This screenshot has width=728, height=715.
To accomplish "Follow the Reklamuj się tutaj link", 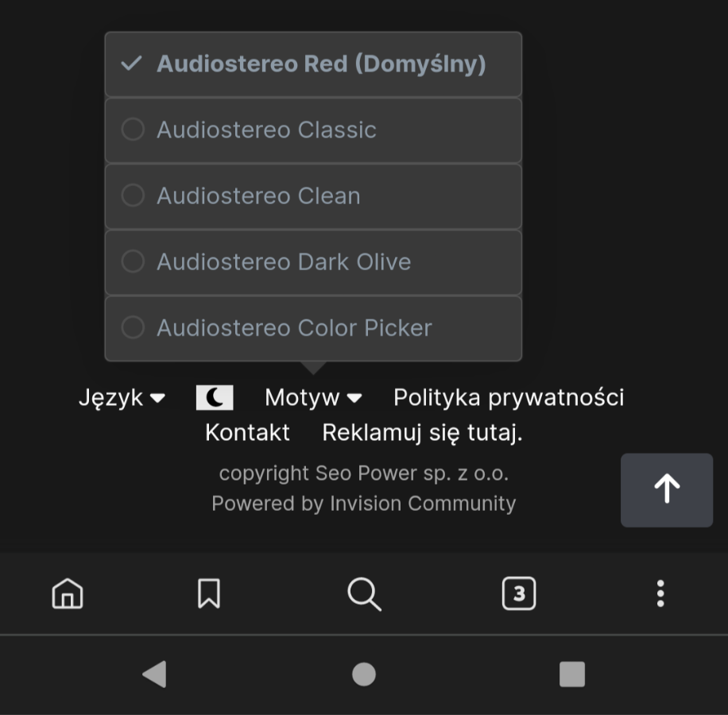I will click(x=423, y=433).
